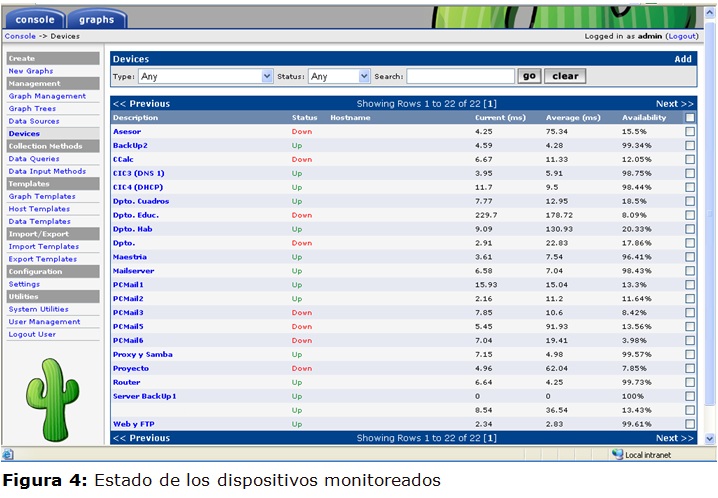The width and height of the screenshot is (718, 498).
Task: Switch to the graphs tab
Action: [x=97, y=19]
